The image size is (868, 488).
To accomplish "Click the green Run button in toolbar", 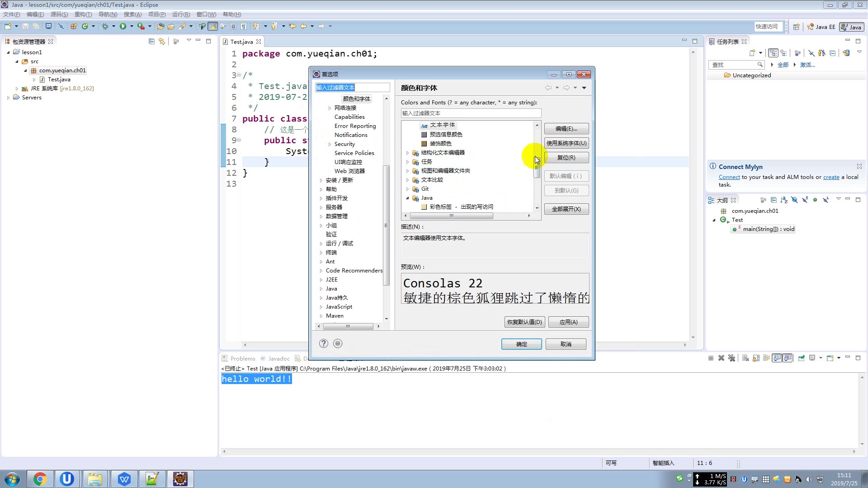I will (x=123, y=26).
